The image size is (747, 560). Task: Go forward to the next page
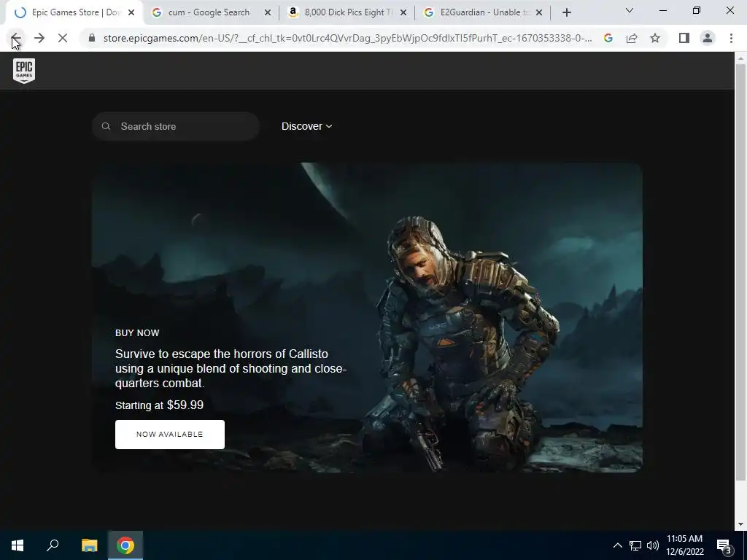coord(39,38)
